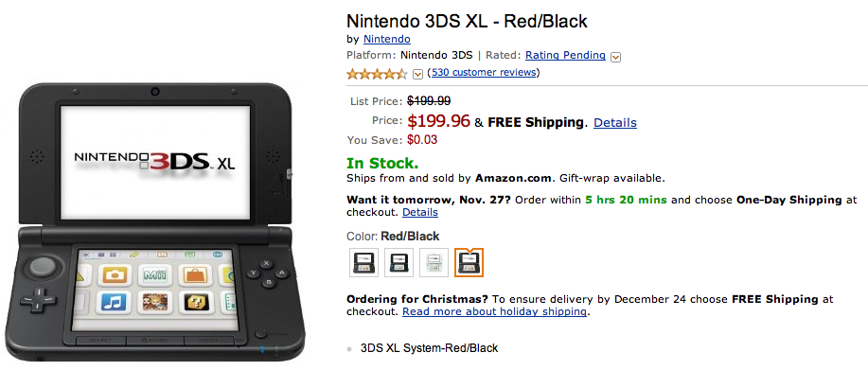Expand the dropdown next to Rating Pending
The width and height of the screenshot is (868, 370).
click(x=615, y=57)
